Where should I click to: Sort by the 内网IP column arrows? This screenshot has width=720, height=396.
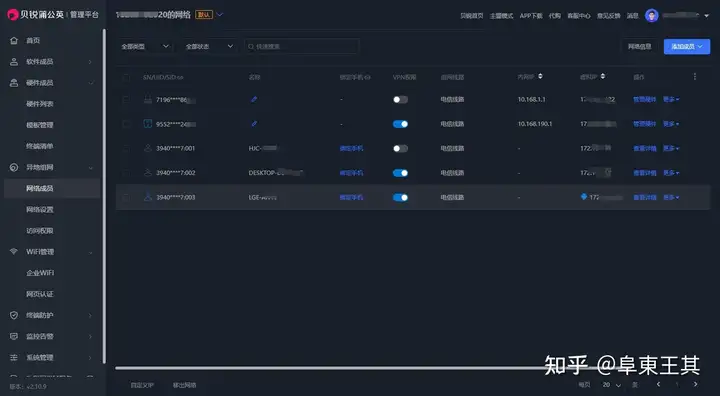[x=540, y=76]
